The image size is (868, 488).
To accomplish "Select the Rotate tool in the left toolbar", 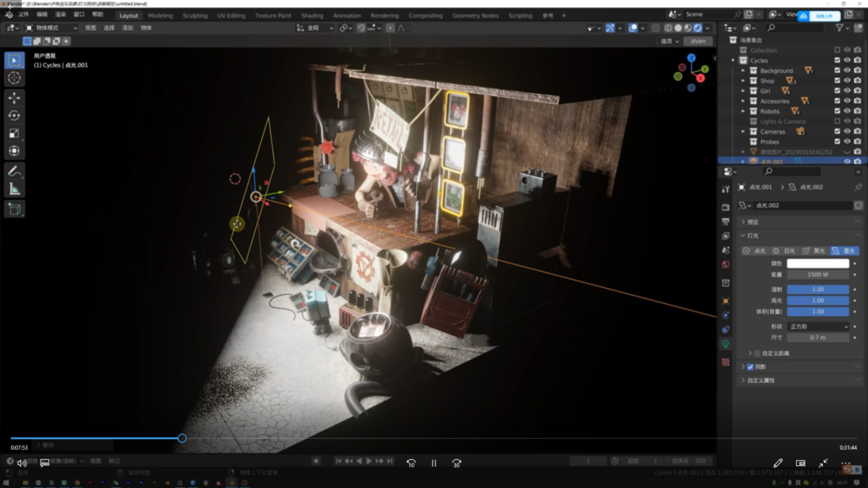I will click(14, 115).
